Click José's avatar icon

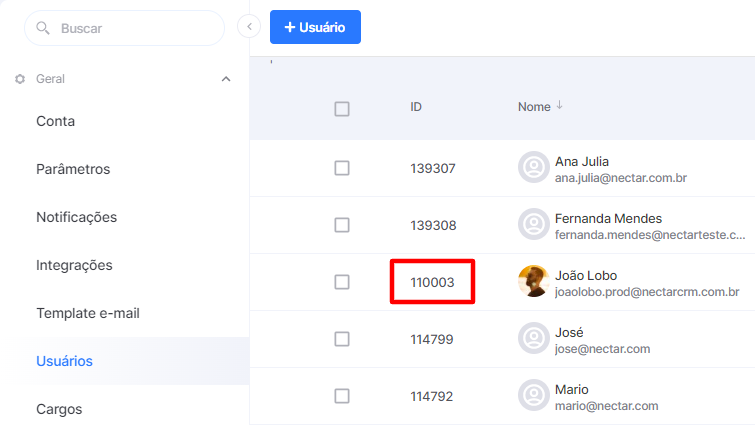pyautogui.click(x=533, y=339)
